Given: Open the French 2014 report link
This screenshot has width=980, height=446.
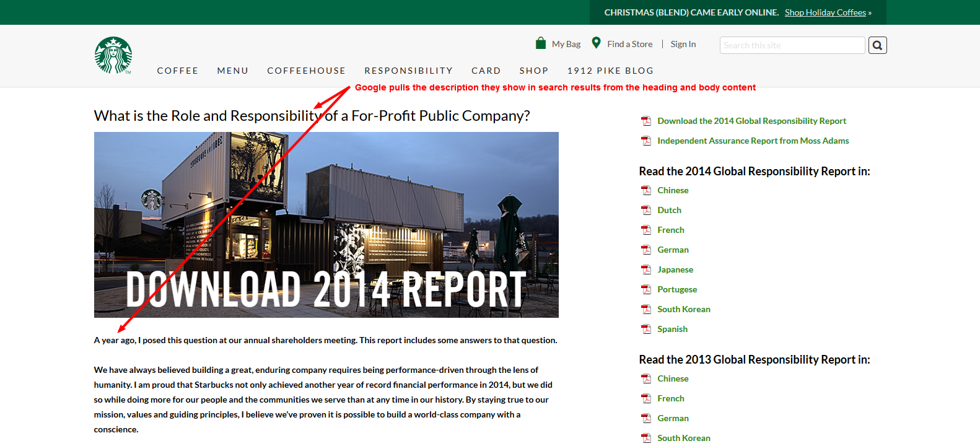Looking at the screenshot, I should point(671,230).
